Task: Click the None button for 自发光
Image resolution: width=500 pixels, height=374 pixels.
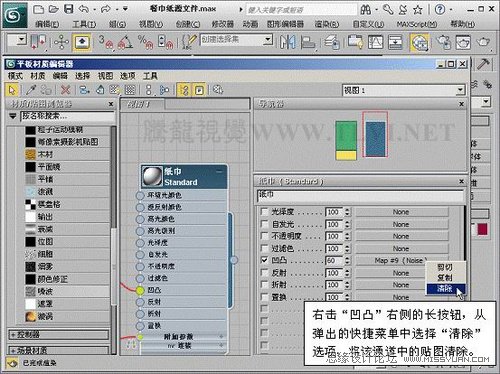Action: [x=401, y=224]
